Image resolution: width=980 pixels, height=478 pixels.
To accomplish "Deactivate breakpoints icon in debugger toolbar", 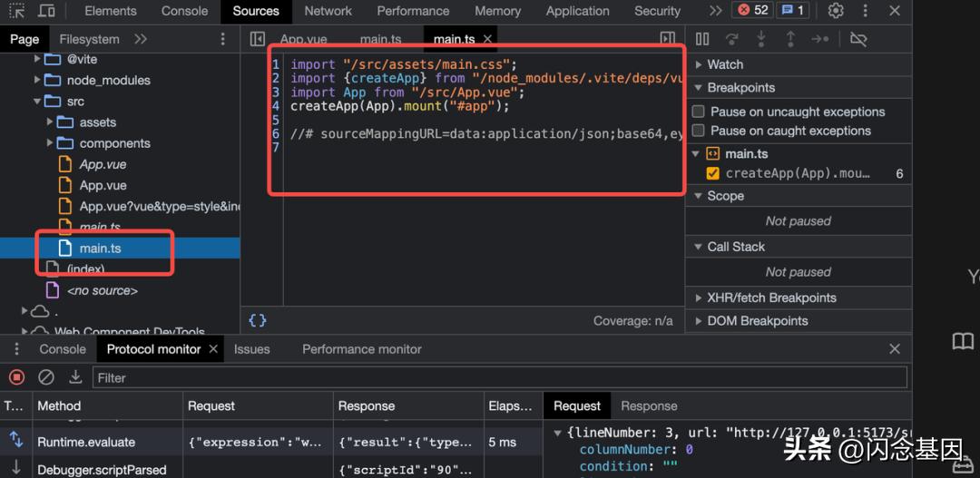I will coord(858,39).
